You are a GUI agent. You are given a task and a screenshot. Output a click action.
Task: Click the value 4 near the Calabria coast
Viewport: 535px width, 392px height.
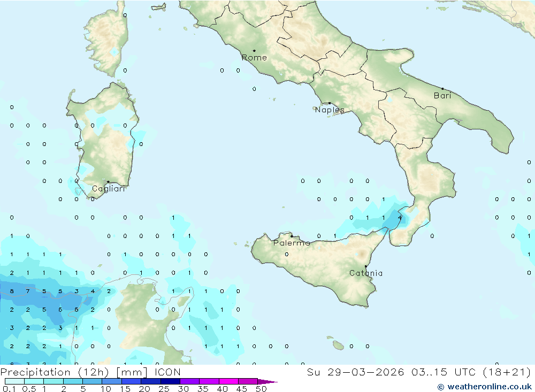(400, 218)
